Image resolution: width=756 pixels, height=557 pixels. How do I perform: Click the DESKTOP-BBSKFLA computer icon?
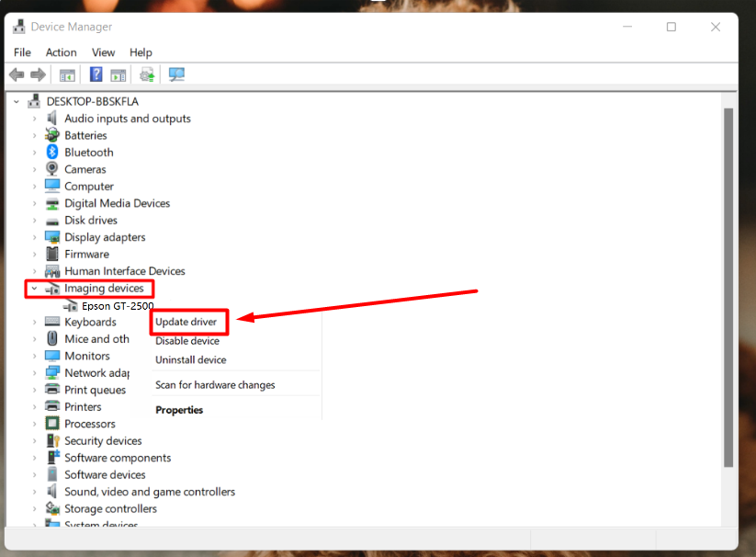[34, 101]
